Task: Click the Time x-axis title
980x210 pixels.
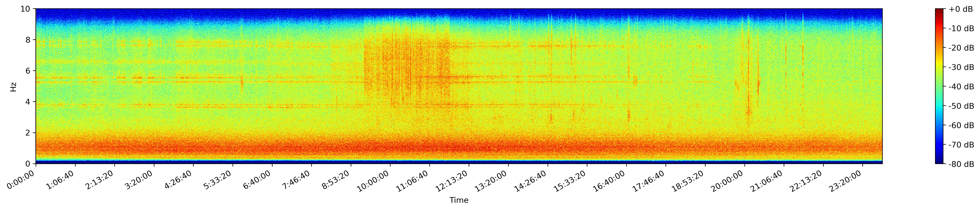Action: [x=459, y=200]
